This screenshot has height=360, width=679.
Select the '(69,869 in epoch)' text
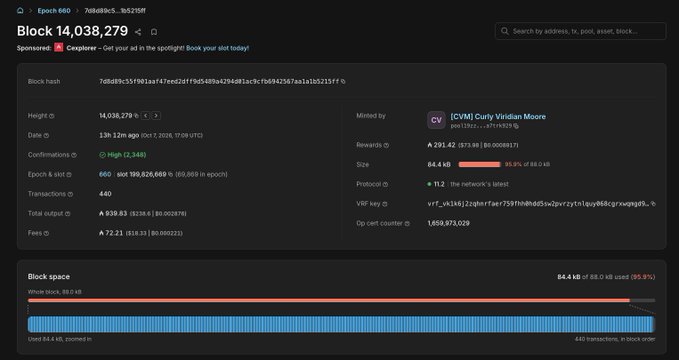coord(201,174)
